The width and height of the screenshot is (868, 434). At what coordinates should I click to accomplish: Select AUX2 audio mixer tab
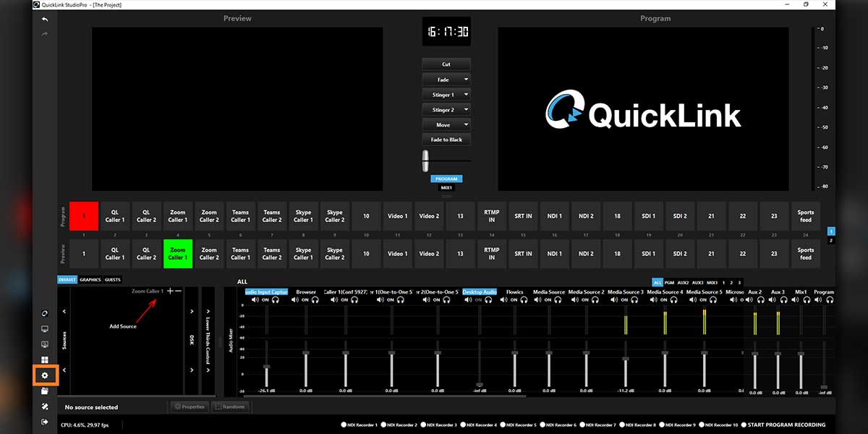[x=684, y=282]
